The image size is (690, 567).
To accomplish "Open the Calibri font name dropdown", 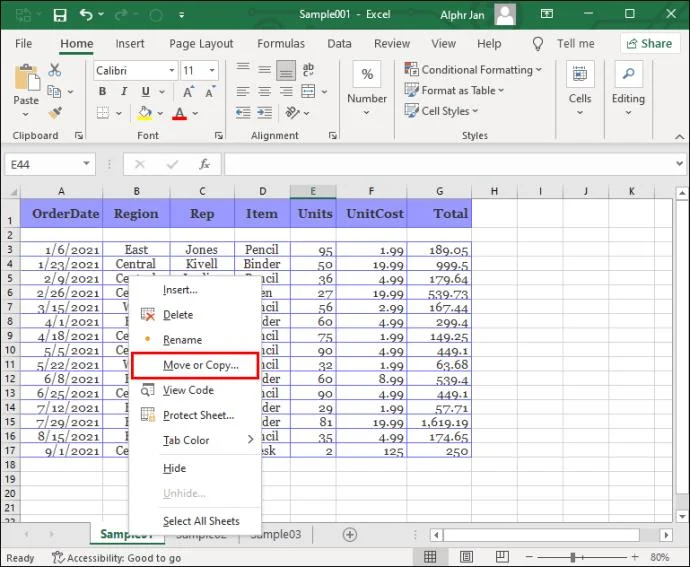I will click(172, 70).
